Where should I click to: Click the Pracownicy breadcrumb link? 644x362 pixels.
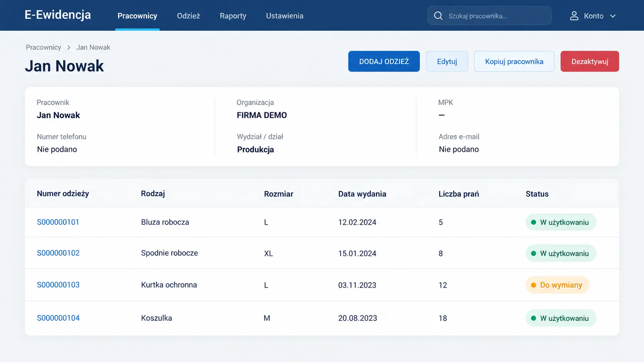[x=44, y=47]
